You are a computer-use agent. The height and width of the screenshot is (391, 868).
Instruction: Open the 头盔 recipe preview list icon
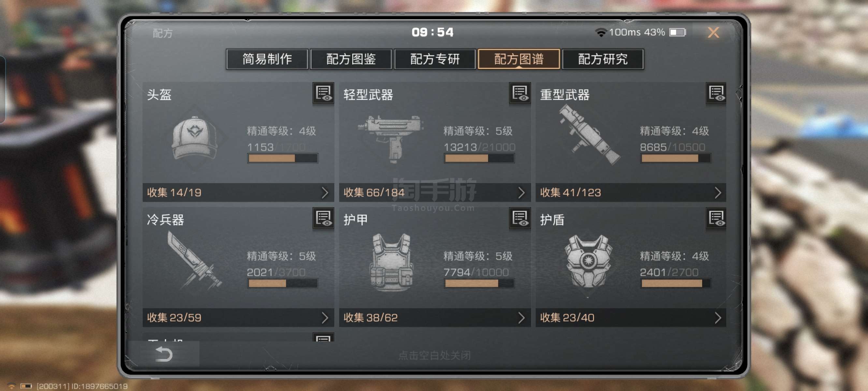pyautogui.click(x=323, y=94)
